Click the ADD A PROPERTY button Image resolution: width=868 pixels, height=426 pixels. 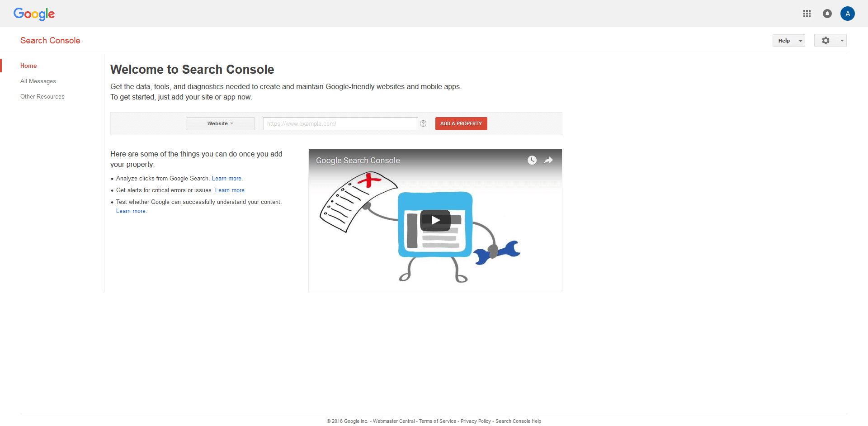click(461, 123)
